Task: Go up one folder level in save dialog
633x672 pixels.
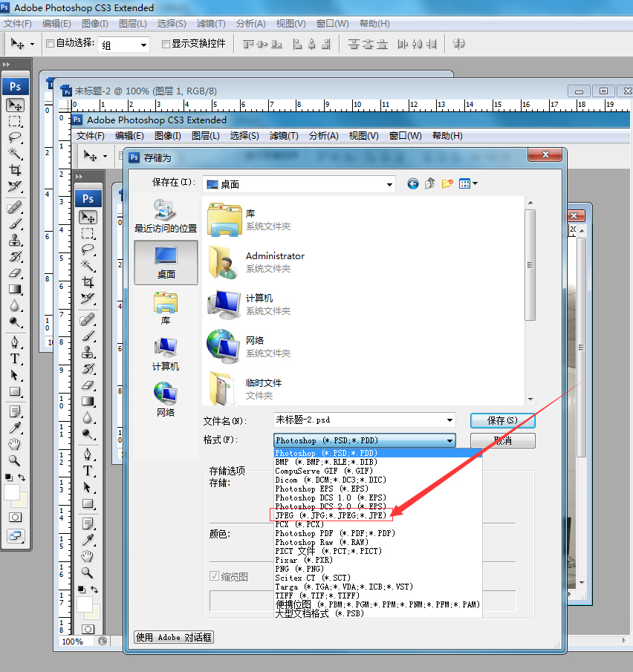Action: click(430, 183)
